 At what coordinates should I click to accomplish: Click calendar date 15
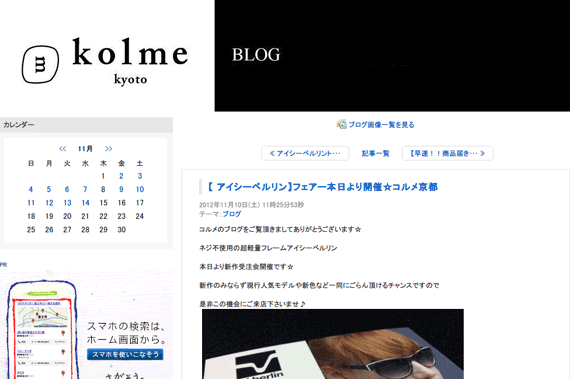coord(104,203)
